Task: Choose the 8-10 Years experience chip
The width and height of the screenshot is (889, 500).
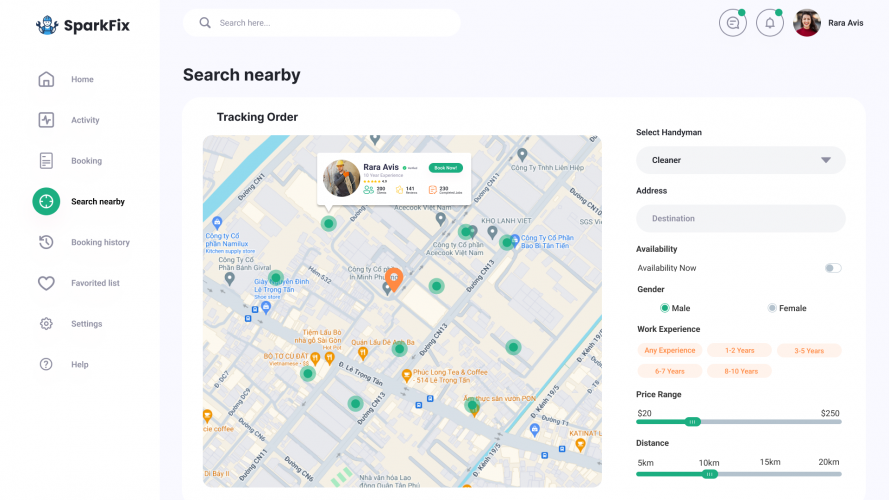Action: point(740,371)
